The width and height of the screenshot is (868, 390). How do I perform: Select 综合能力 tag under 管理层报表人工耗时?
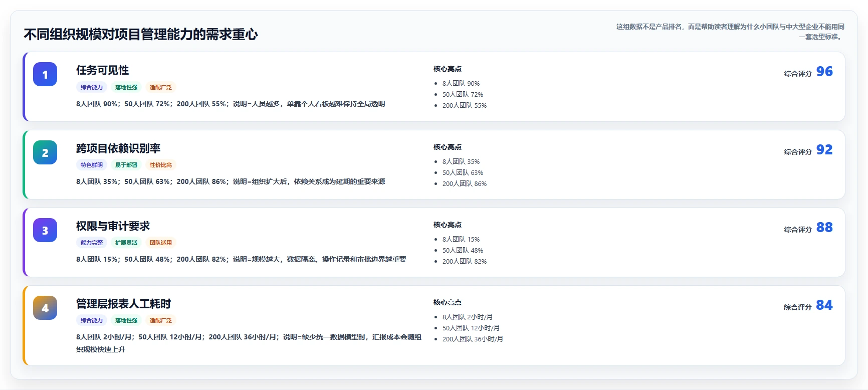click(92, 320)
